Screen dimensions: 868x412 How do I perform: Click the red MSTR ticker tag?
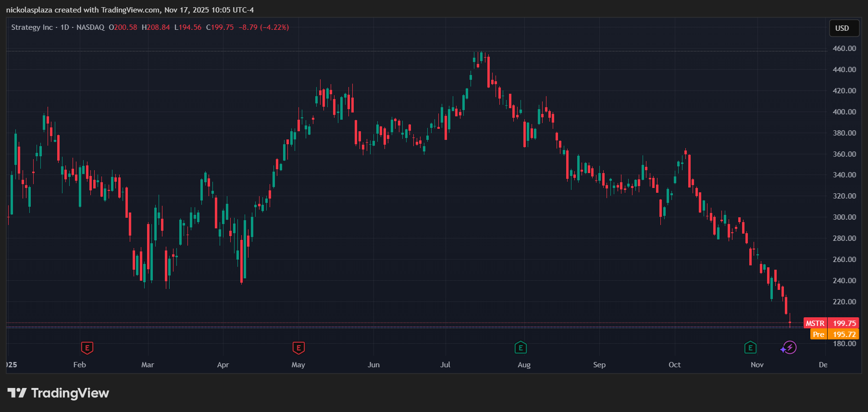[x=815, y=324]
